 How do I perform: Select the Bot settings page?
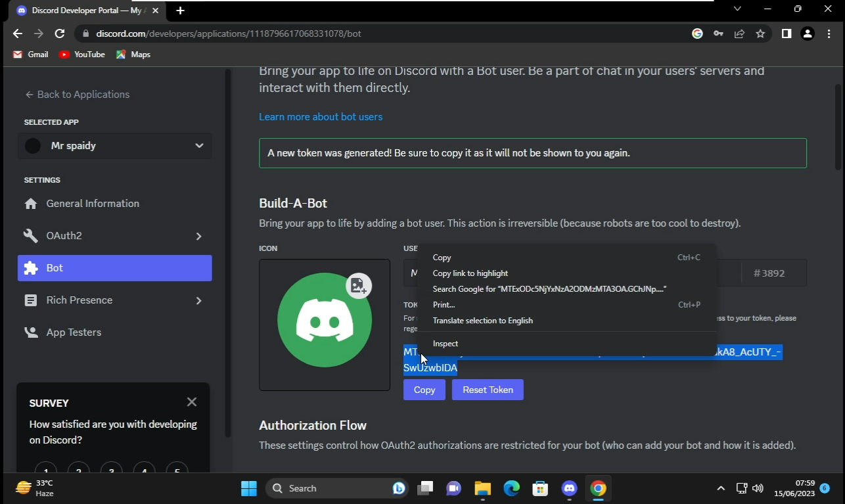(x=115, y=268)
